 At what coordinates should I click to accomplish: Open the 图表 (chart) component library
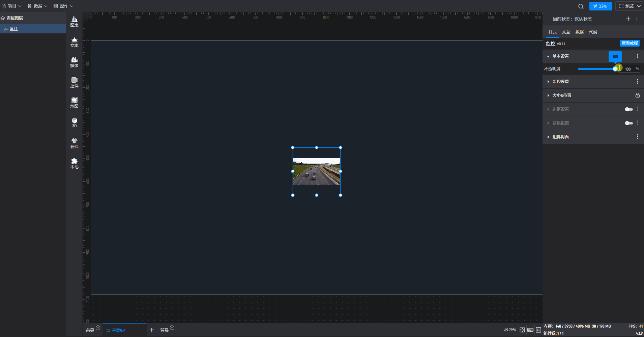pyautogui.click(x=74, y=22)
